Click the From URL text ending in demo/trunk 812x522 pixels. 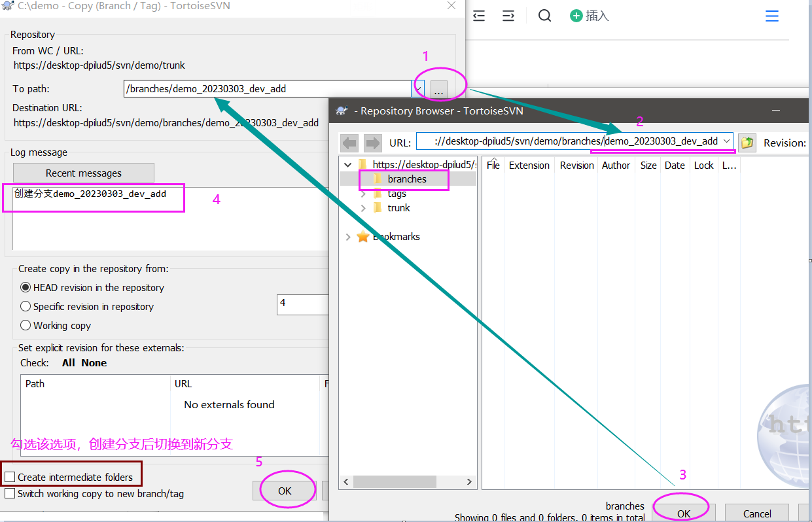pos(99,65)
